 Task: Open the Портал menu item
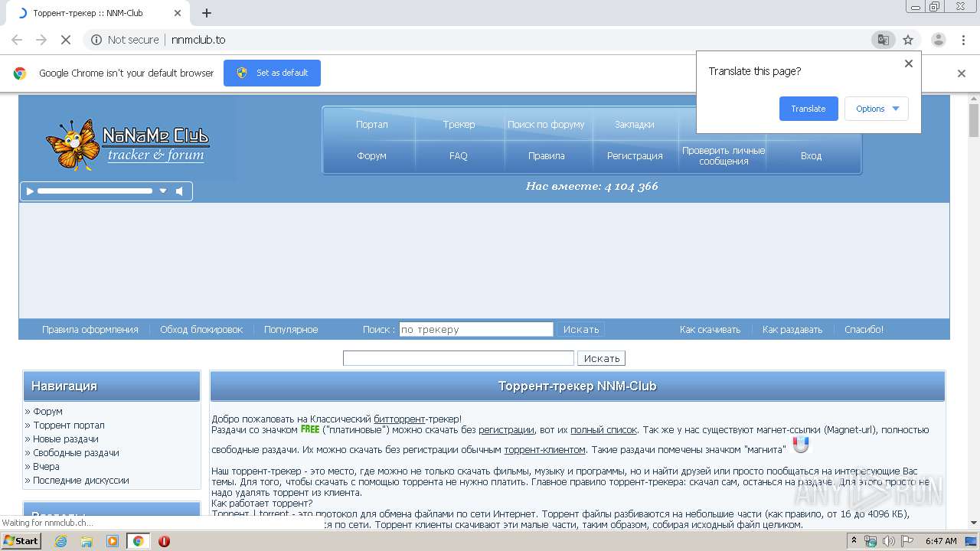(x=372, y=125)
